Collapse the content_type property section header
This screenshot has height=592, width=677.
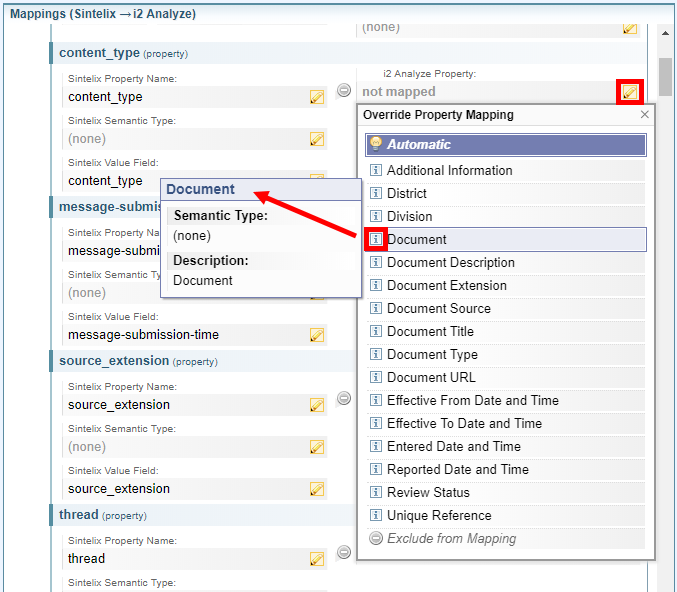100,53
